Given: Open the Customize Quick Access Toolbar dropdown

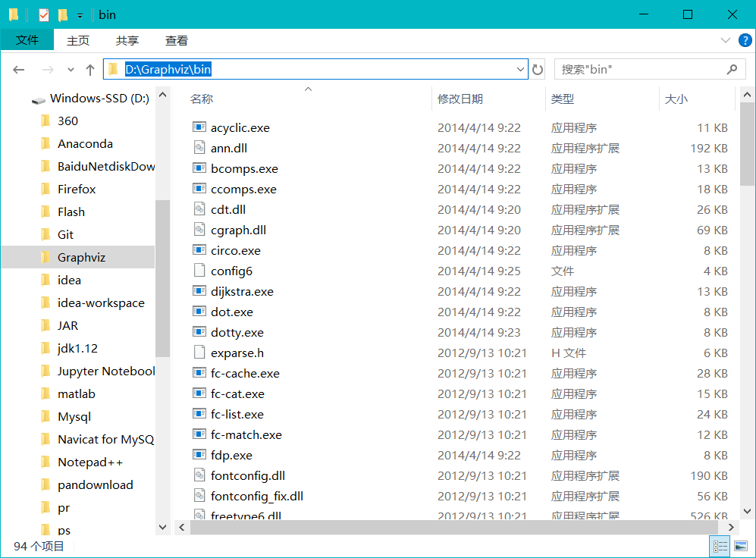Looking at the screenshot, I should [80, 16].
